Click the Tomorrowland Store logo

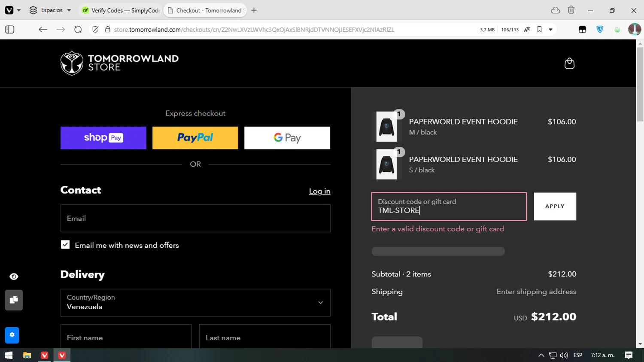119,63
